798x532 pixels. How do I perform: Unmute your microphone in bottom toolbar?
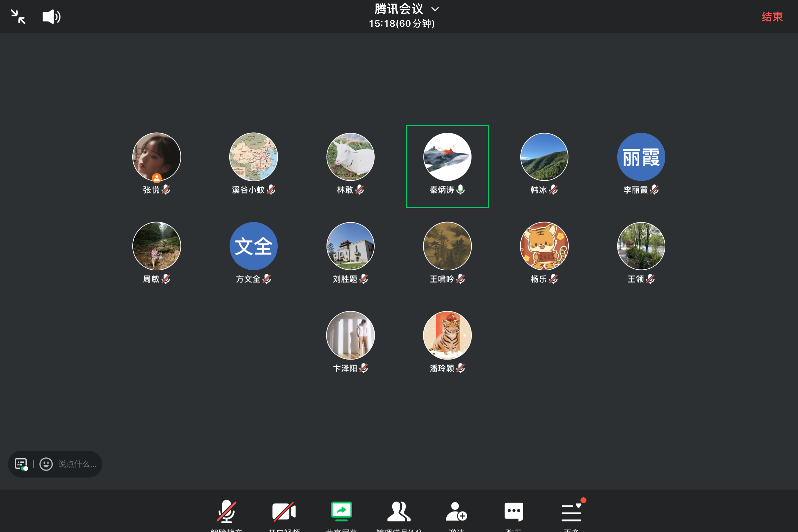[226, 512]
